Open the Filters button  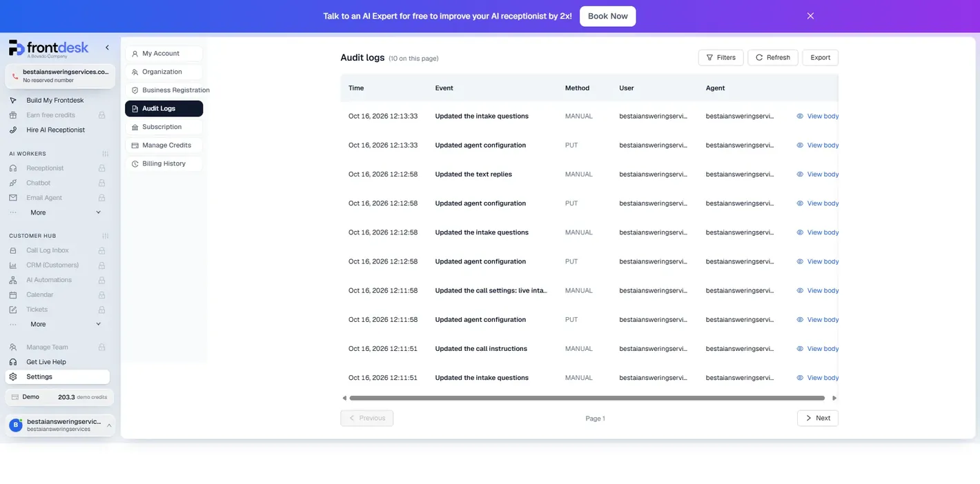(x=721, y=58)
